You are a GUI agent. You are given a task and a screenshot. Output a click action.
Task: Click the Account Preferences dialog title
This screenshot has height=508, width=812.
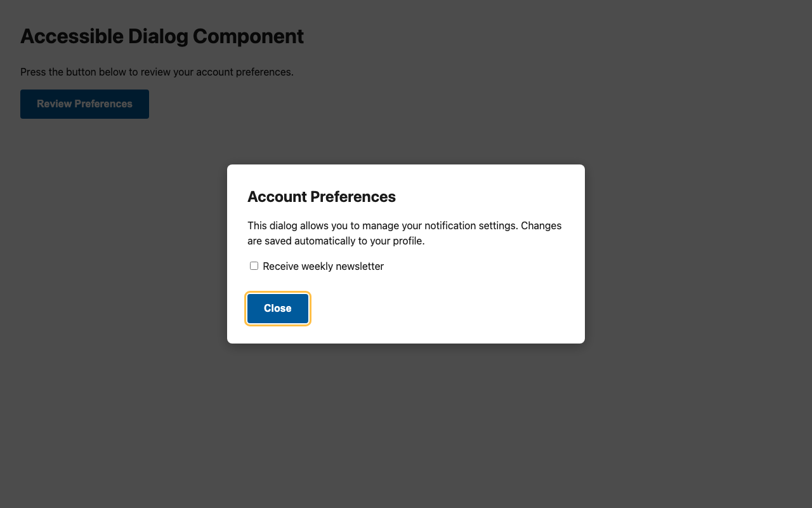[322, 197]
